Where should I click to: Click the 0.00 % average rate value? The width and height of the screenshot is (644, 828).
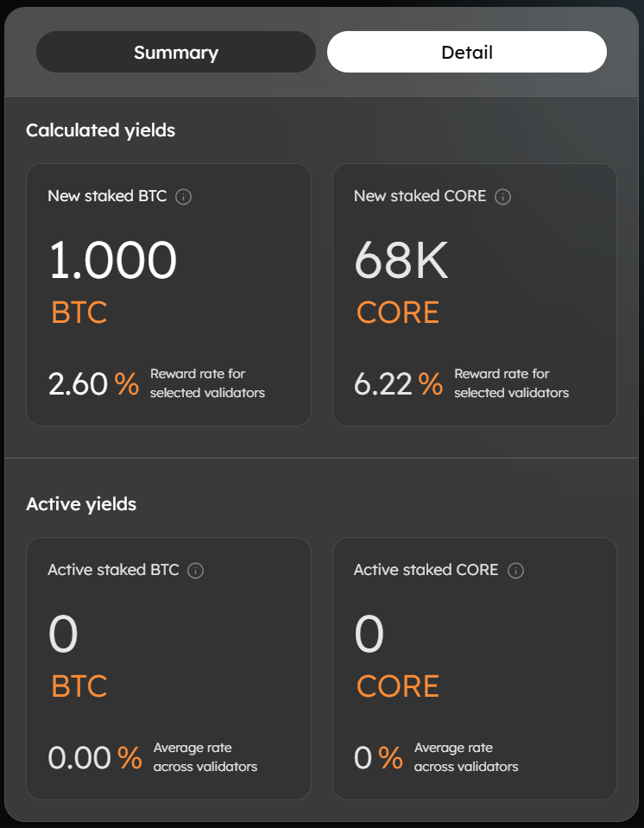point(92,756)
